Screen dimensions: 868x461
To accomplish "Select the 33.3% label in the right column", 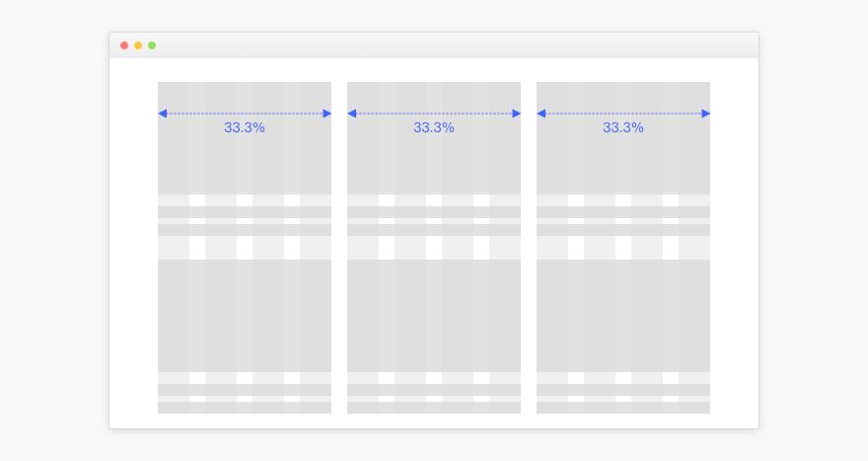I will pyautogui.click(x=623, y=127).
